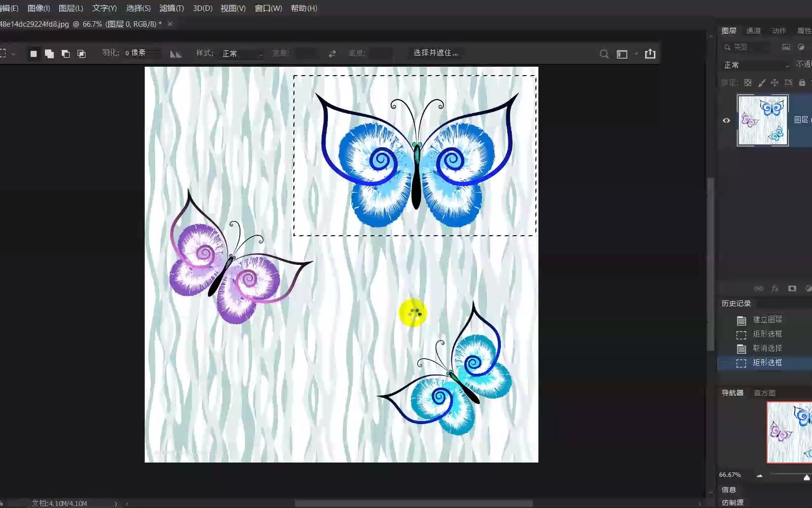Click the link layers icon
Screen dimensions: 812x508
(x=759, y=289)
